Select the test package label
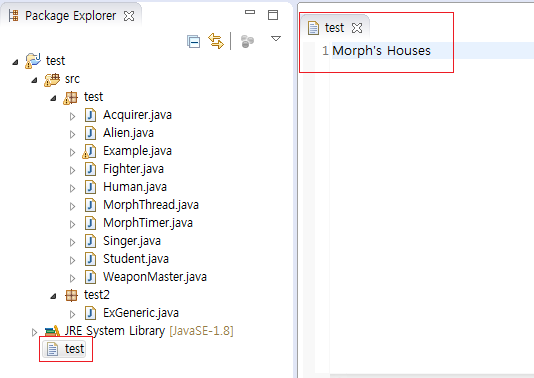534x378 pixels. click(93, 97)
